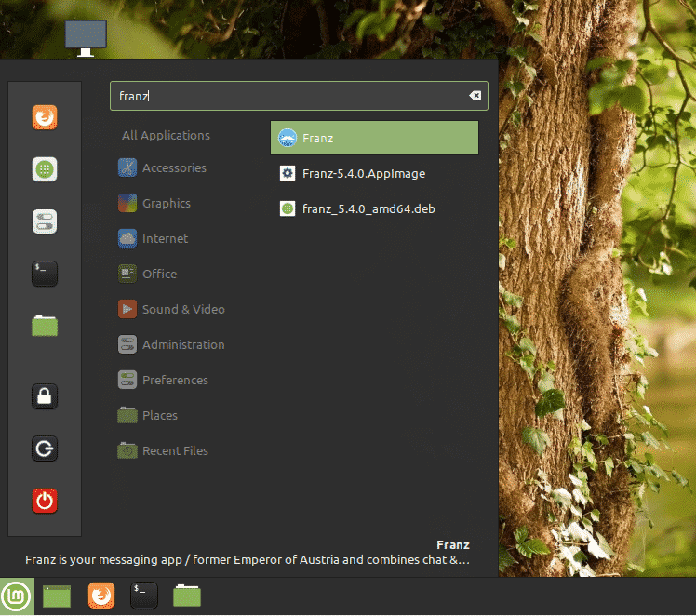This screenshot has width=696, height=616.
Task: Open System Settings in the favorites sidebar
Action: click(x=45, y=221)
